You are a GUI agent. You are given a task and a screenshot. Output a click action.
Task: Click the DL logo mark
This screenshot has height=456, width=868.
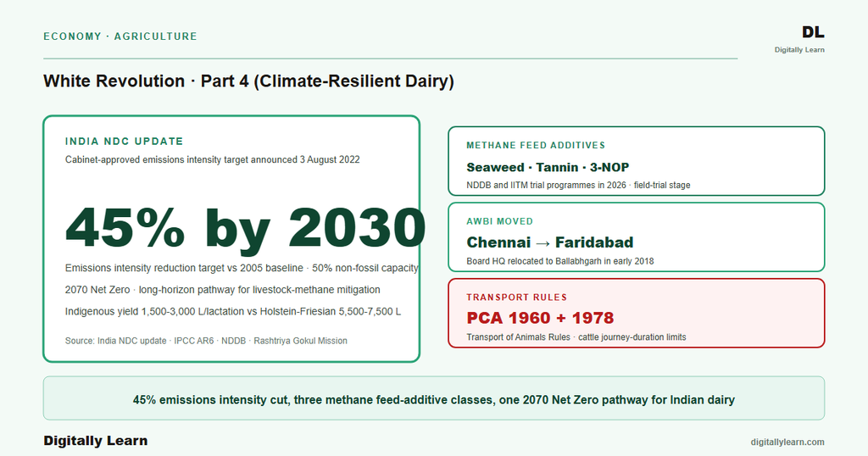pos(813,33)
